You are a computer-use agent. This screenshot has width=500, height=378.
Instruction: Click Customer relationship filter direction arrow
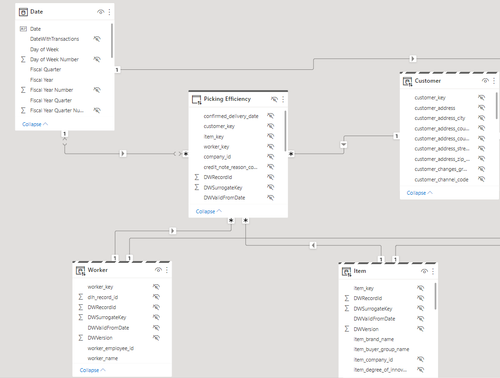(x=344, y=145)
